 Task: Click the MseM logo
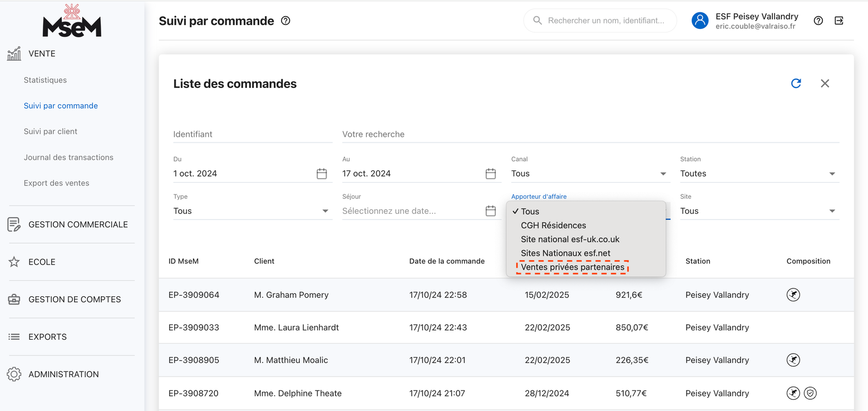(72, 21)
